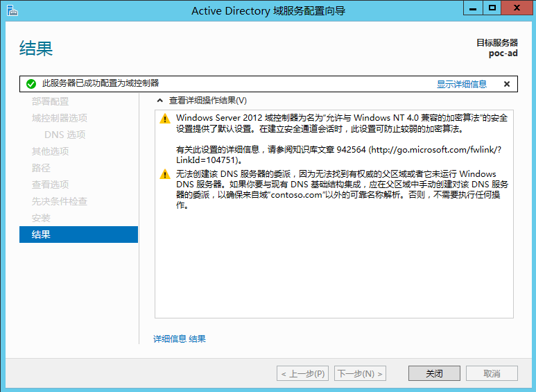Click the line containing LinkId=104751

click(x=209, y=160)
